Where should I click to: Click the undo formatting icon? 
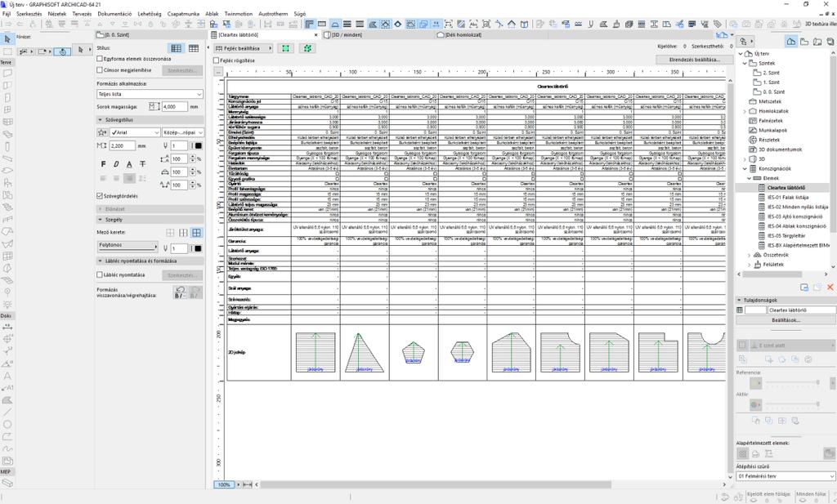click(180, 292)
